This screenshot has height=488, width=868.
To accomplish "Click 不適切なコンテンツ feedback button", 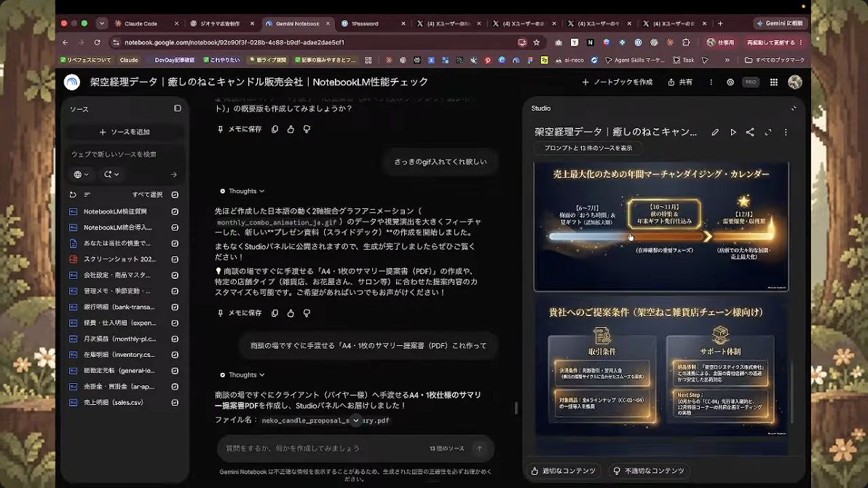I will [x=649, y=471].
